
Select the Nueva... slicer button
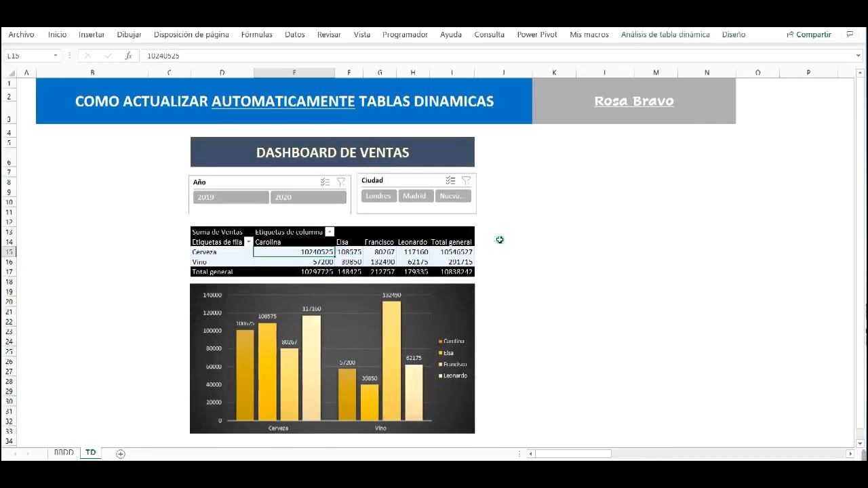(452, 196)
